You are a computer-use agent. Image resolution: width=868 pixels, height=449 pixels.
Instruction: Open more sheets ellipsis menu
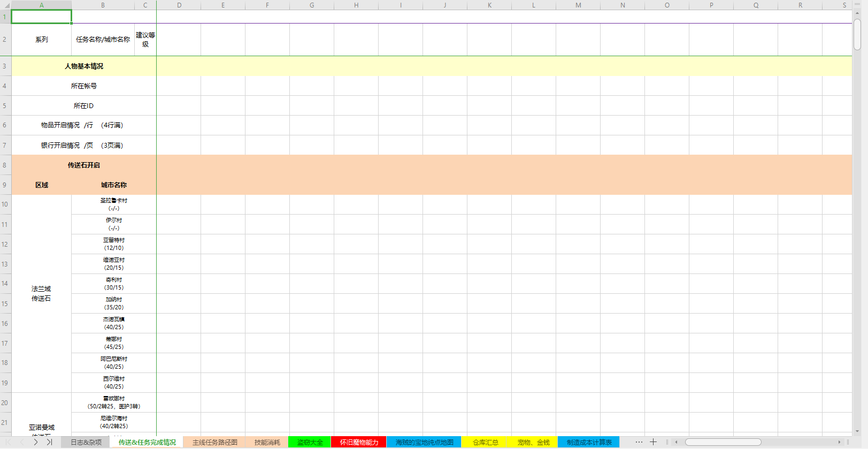pos(639,442)
